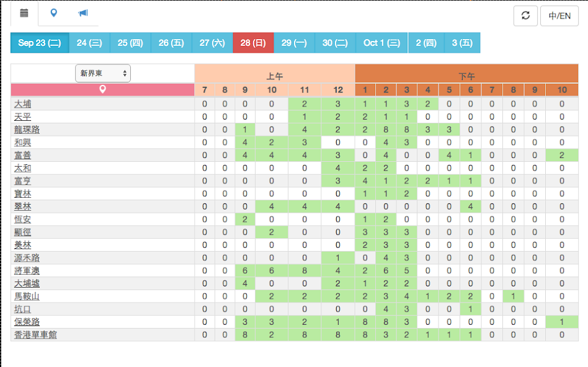
Task: Open the announcements megaphone tab
Action: (83, 13)
